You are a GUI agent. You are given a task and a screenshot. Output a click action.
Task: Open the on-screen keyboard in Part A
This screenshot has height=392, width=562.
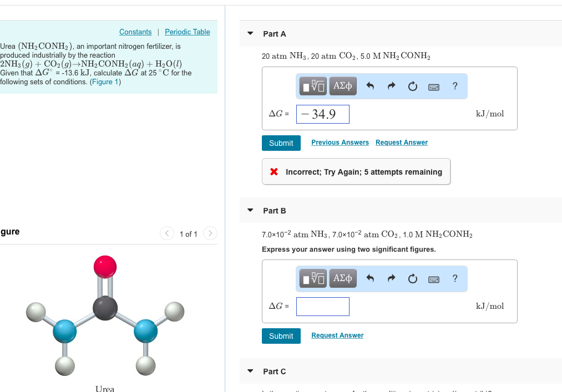pos(434,86)
